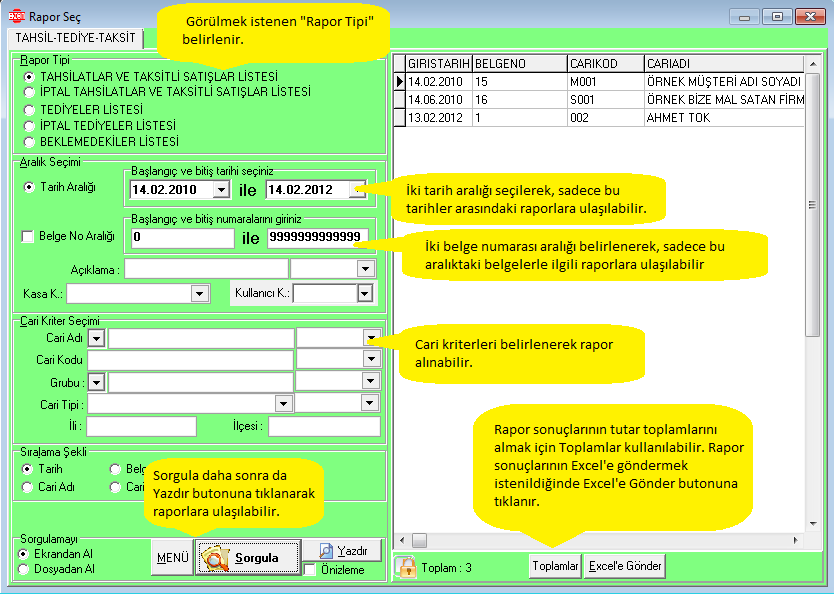834x594 pixels.
Task: Select Ekrandan Al query option
Action: pos(23,554)
